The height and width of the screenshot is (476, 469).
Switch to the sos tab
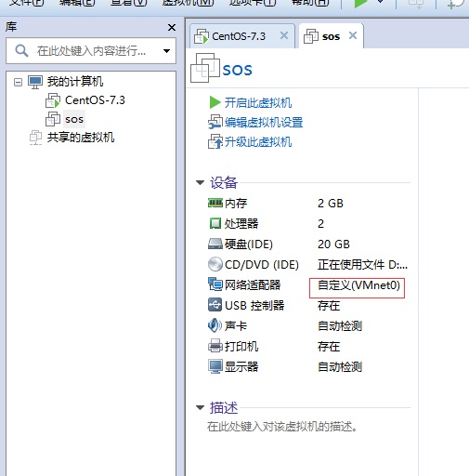click(331, 36)
